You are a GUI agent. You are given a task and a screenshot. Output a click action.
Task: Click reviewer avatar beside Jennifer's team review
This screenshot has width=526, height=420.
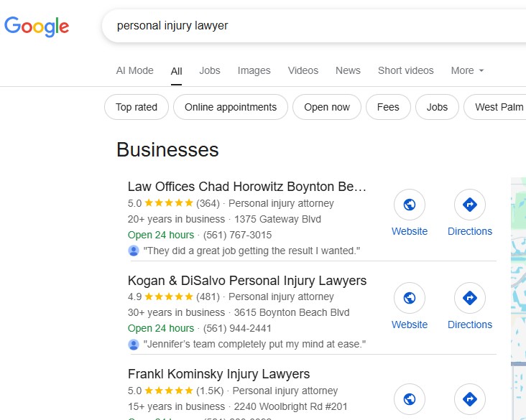click(134, 344)
